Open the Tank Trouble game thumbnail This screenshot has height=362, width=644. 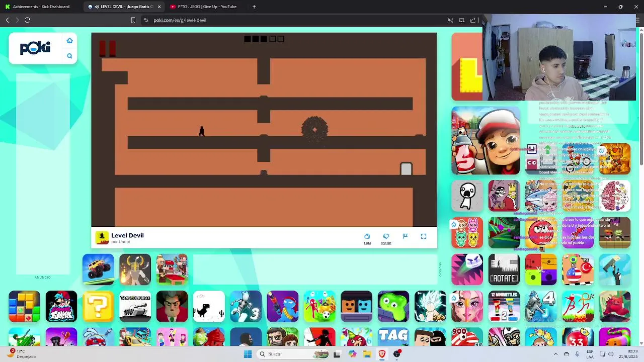coord(135,306)
